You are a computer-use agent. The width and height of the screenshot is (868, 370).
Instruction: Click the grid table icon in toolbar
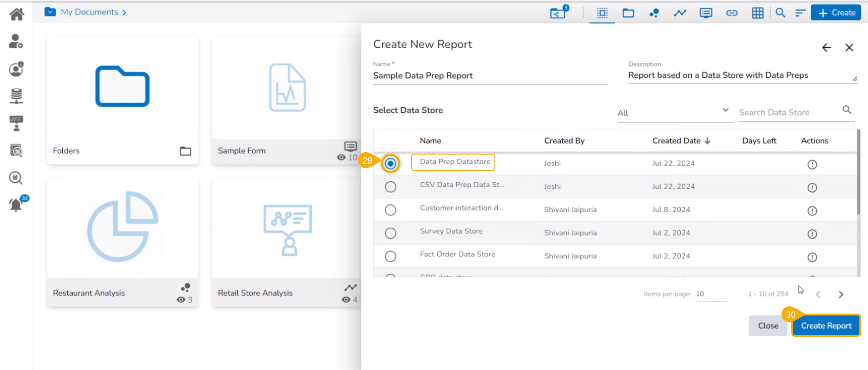758,13
